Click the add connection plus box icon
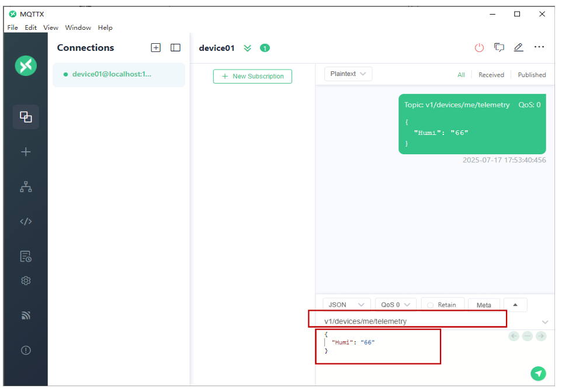562x392 pixels. [155, 48]
